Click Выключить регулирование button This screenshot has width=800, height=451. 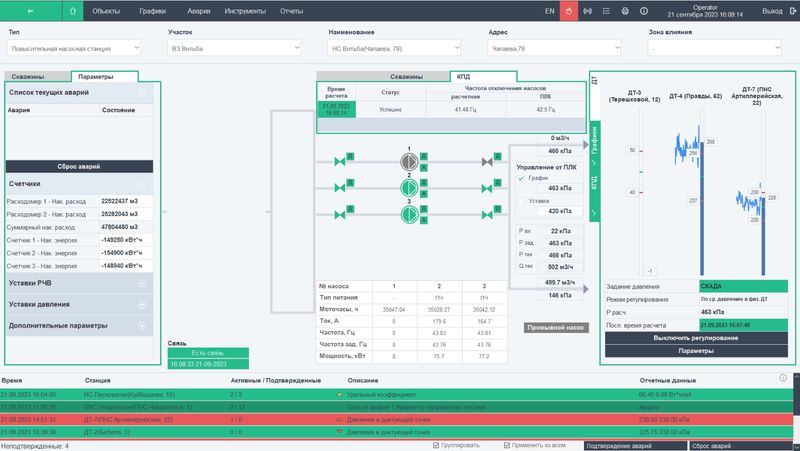(696, 338)
